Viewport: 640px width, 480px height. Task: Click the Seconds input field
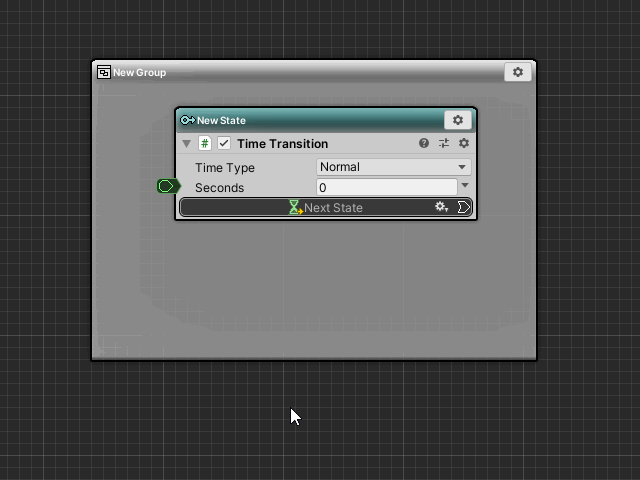coord(386,187)
